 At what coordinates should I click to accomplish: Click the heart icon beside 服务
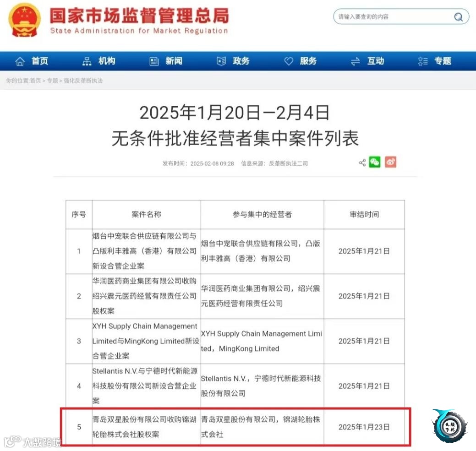[289, 61]
